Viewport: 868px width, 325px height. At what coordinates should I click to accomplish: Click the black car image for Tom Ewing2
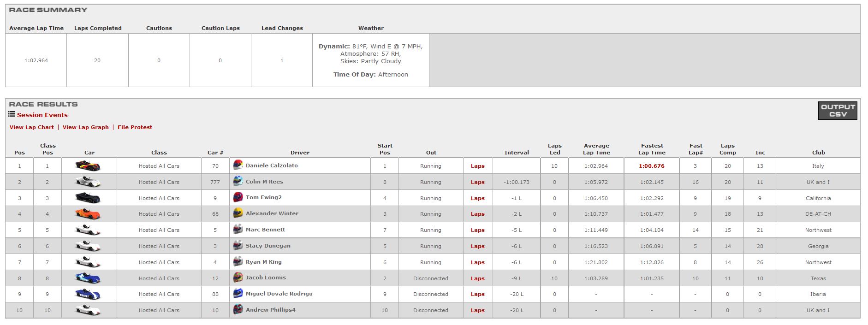(x=88, y=198)
